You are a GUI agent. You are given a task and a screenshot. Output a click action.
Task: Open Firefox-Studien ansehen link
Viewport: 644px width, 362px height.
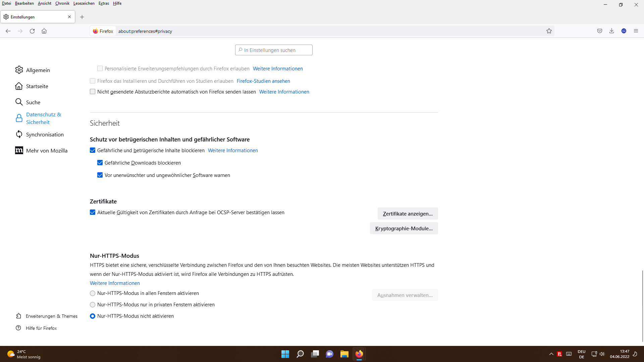click(x=263, y=81)
